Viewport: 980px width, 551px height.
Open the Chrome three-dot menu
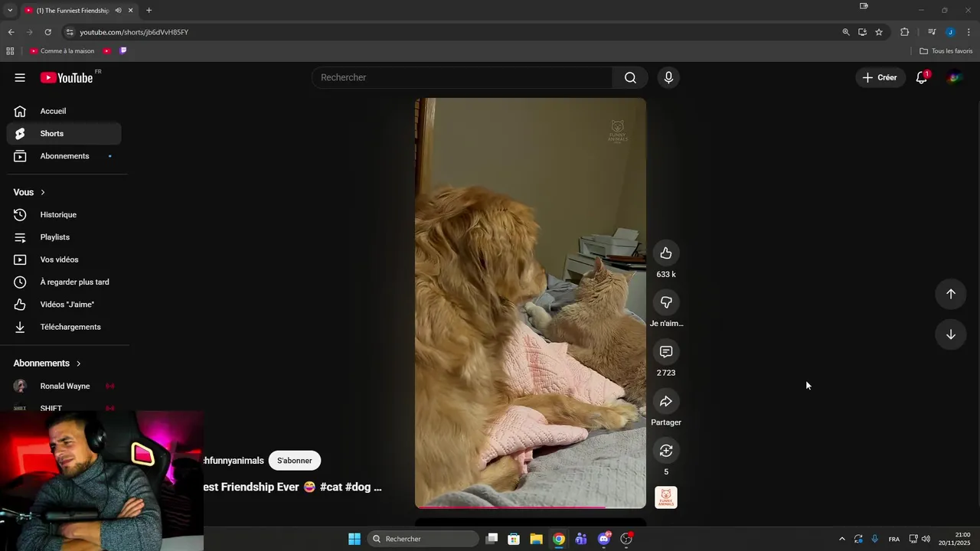pos(969,32)
